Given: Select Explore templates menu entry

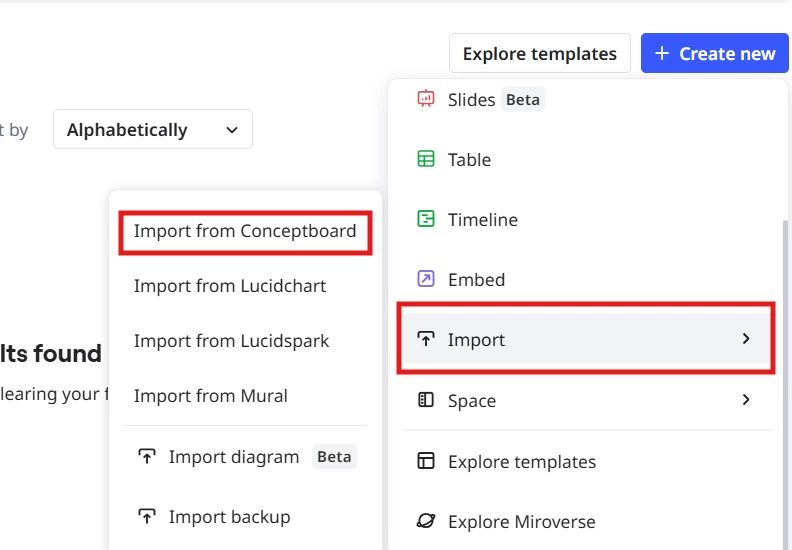Looking at the screenshot, I should pos(586,461).
